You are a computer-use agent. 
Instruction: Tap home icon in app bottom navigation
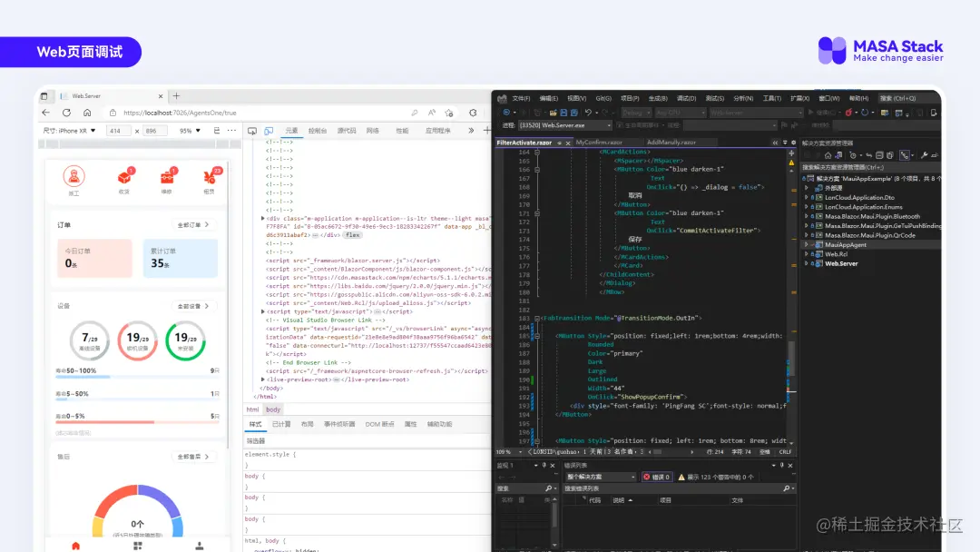76,546
